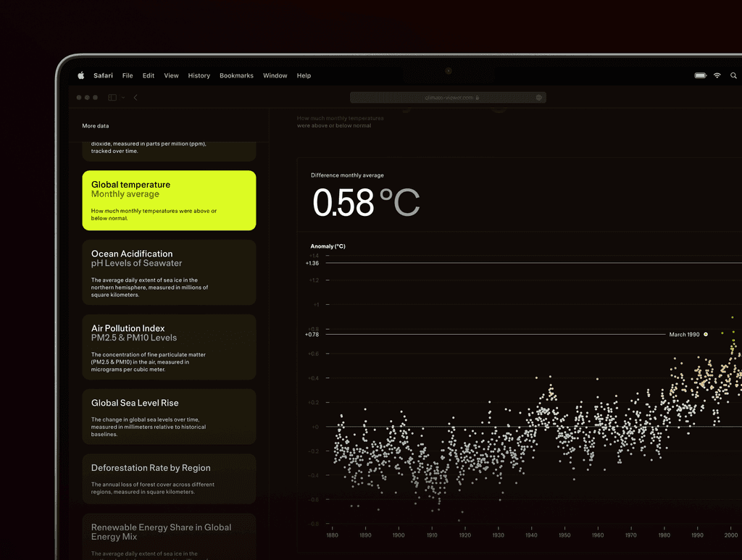Click the Anomaly (°C) axis title
Image resolution: width=742 pixels, height=560 pixels.
328,246
